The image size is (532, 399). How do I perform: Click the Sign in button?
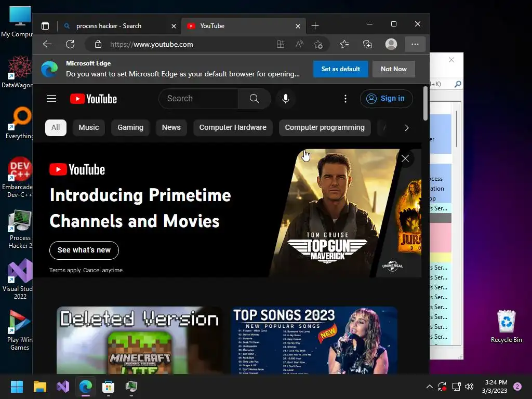(387, 99)
